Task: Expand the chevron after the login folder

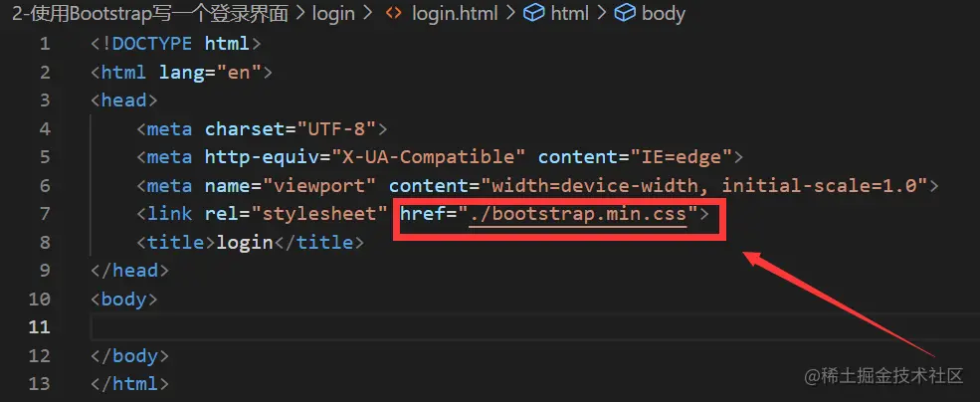Action: click(369, 13)
